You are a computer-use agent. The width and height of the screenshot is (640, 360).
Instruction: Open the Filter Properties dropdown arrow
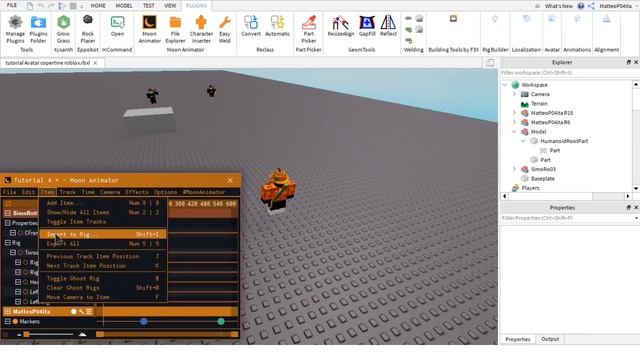coord(636,218)
